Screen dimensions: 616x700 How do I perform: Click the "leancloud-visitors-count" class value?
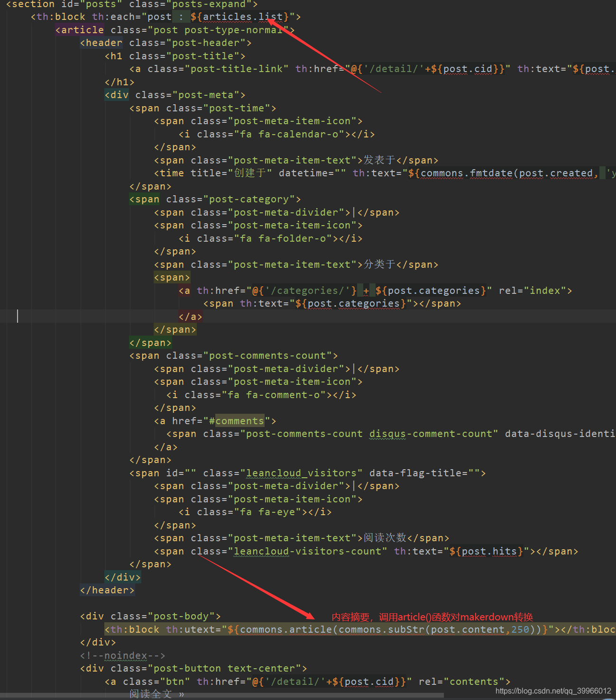(308, 551)
